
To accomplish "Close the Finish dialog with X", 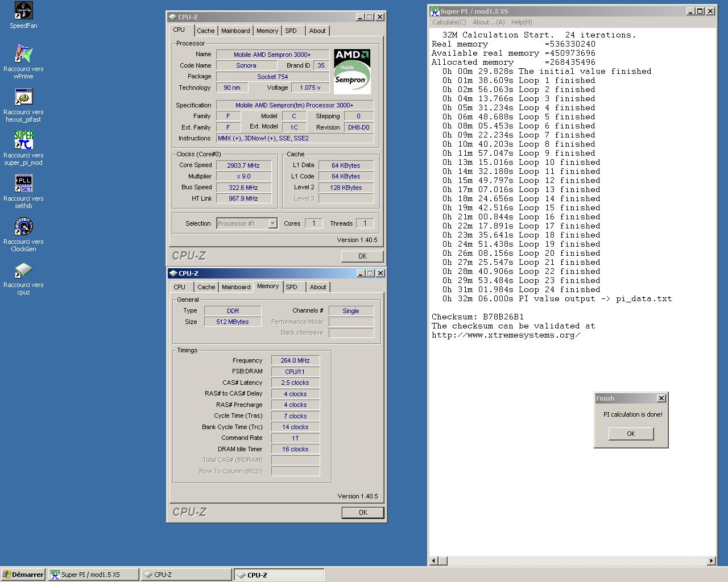I will tap(661, 398).
